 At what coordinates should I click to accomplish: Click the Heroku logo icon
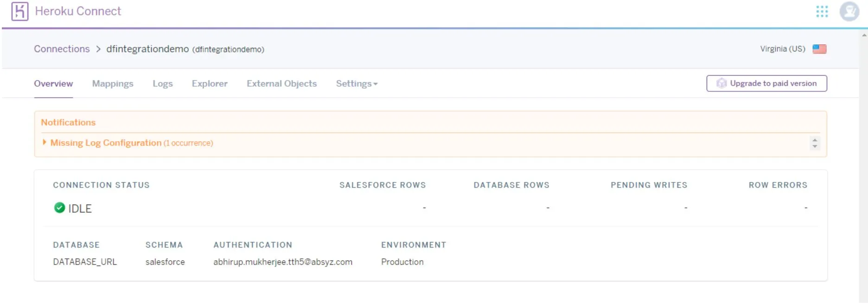pyautogui.click(x=19, y=11)
